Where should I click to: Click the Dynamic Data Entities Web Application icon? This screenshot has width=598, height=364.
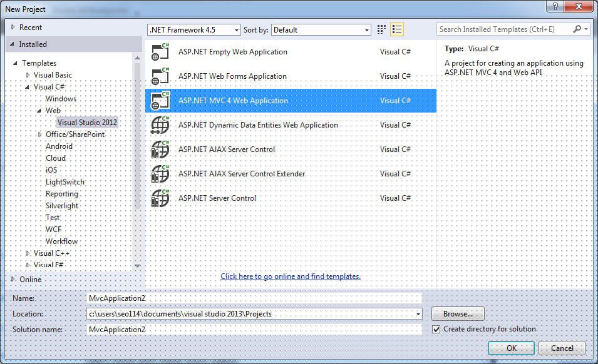point(161,125)
